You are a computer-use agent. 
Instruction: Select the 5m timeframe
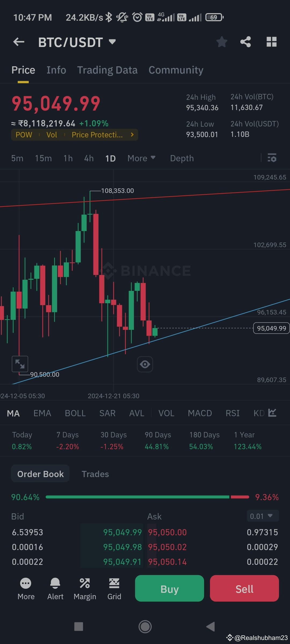pyautogui.click(x=17, y=158)
